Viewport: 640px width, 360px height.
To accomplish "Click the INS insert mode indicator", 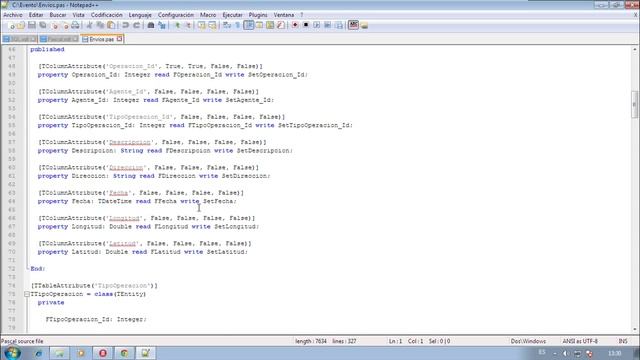I will pyautogui.click(x=623, y=341).
